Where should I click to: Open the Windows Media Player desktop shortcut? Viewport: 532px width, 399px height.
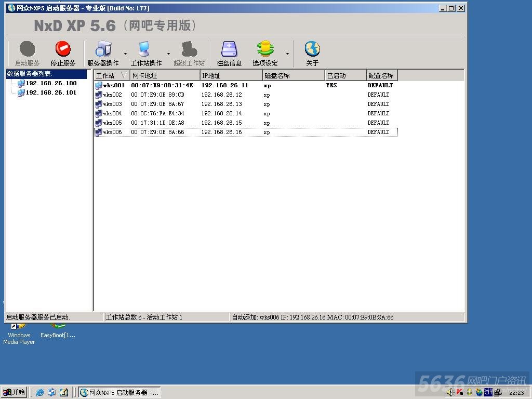(x=19, y=335)
